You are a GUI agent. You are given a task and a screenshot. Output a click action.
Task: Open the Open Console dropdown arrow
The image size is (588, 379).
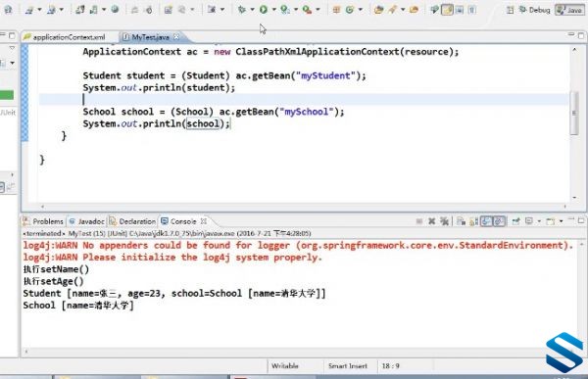[x=561, y=221]
